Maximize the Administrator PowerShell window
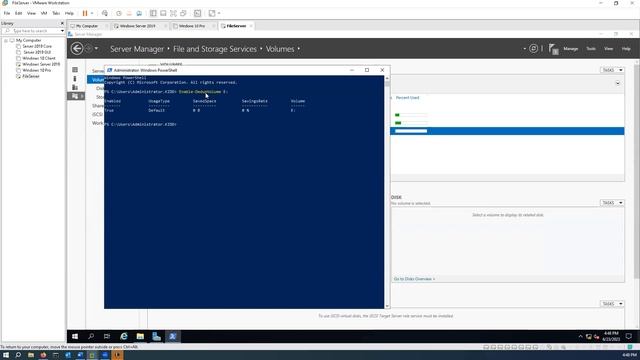The width and height of the screenshot is (640, 360). tap(367, 70)
